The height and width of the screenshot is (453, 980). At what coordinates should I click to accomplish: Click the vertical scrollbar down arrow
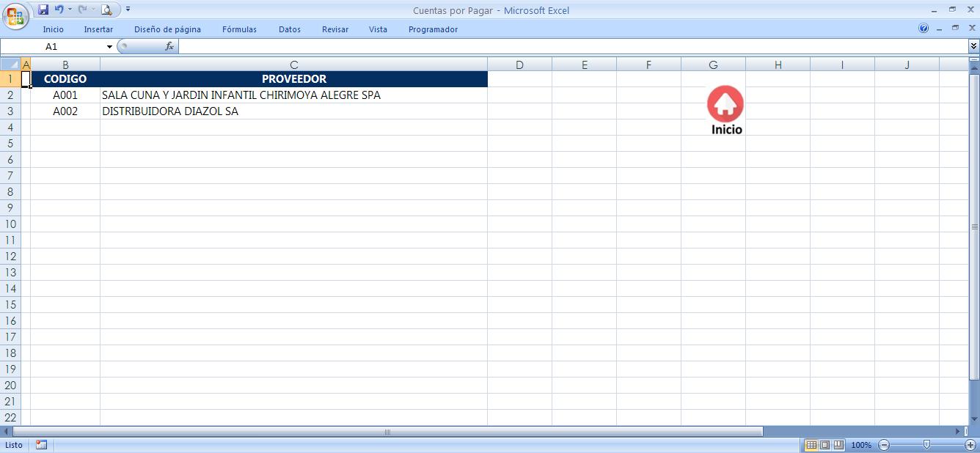(974, 420)
